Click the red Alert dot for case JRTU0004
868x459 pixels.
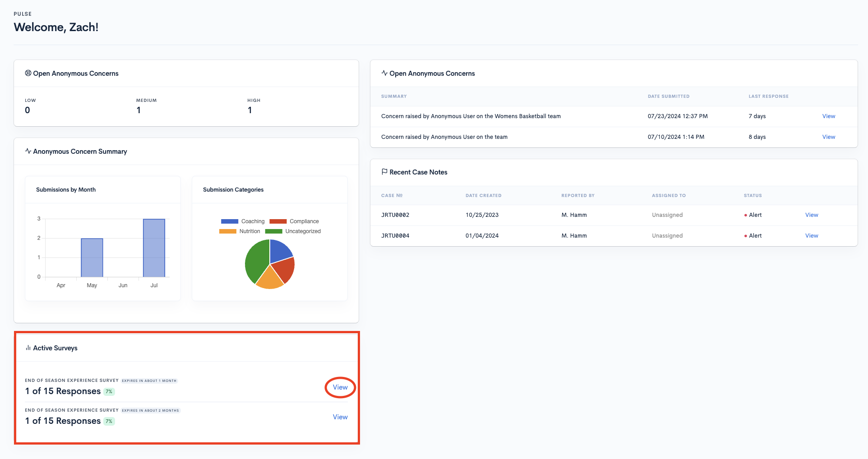click(745, 236)
